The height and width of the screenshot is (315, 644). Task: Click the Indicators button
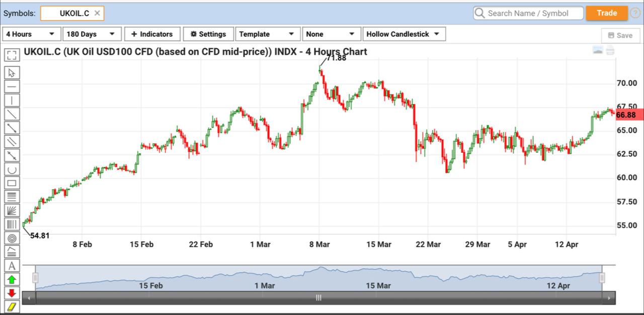pos(152,34)
